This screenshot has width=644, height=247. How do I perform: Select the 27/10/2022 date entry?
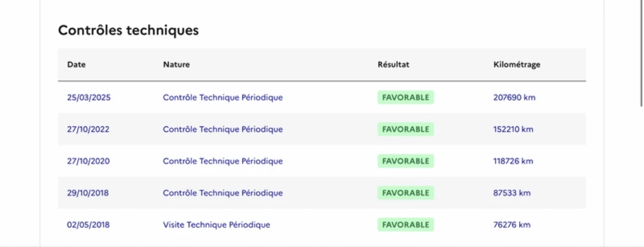(88, 129)
